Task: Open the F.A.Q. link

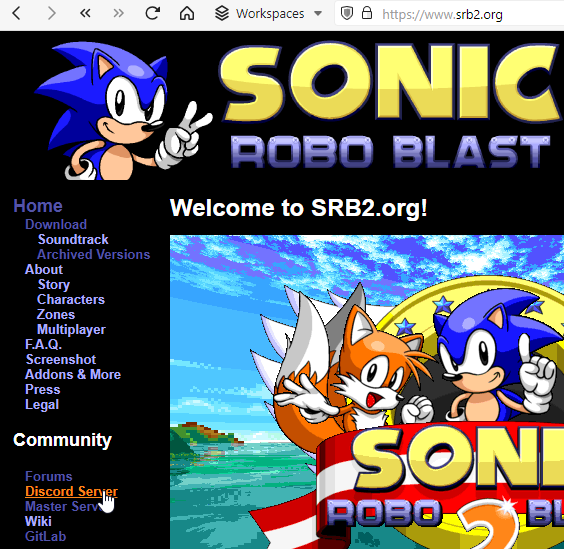Action: (43, 345)
